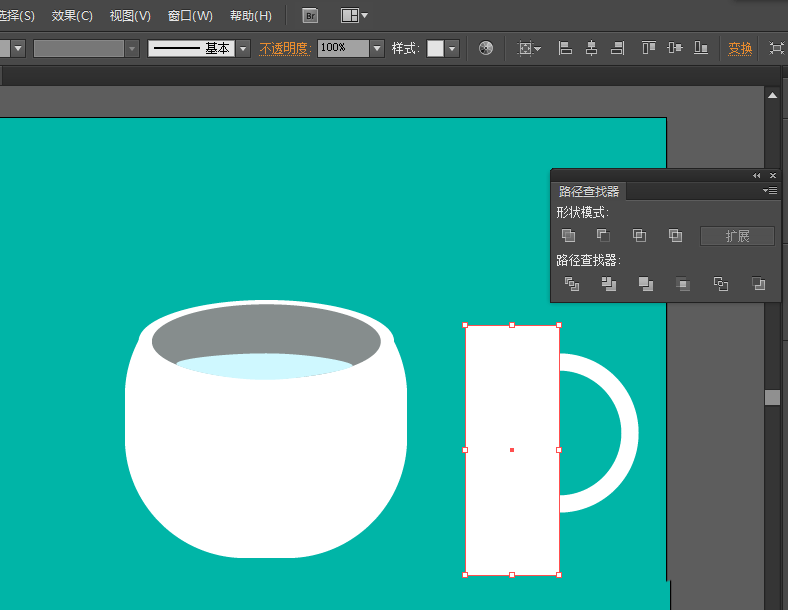Click the selected rectangle's center point
Screen dimensions: 788x610
[x=512, y=450]
